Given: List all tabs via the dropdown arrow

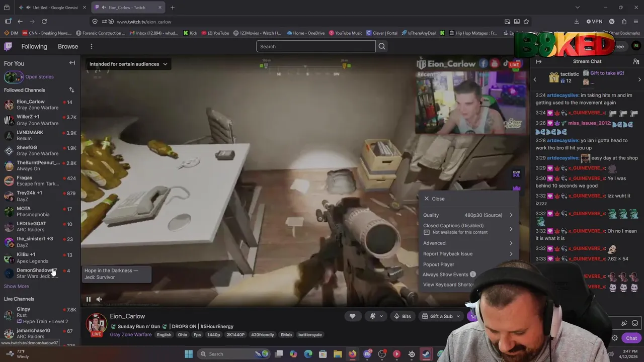Looking at the screenshot, I should [x=577, y=8].
